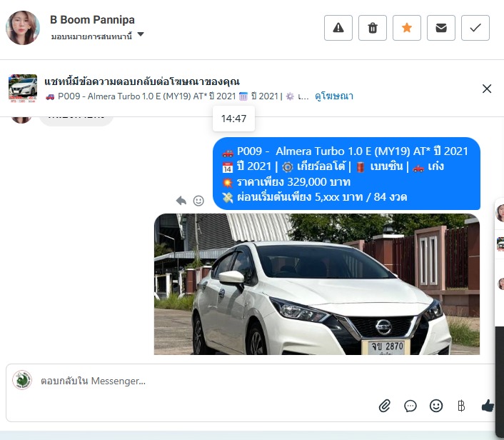Viewport: 504px width, 440px height.
Task: Send a thumbs-up like
Action: [488, 406]
